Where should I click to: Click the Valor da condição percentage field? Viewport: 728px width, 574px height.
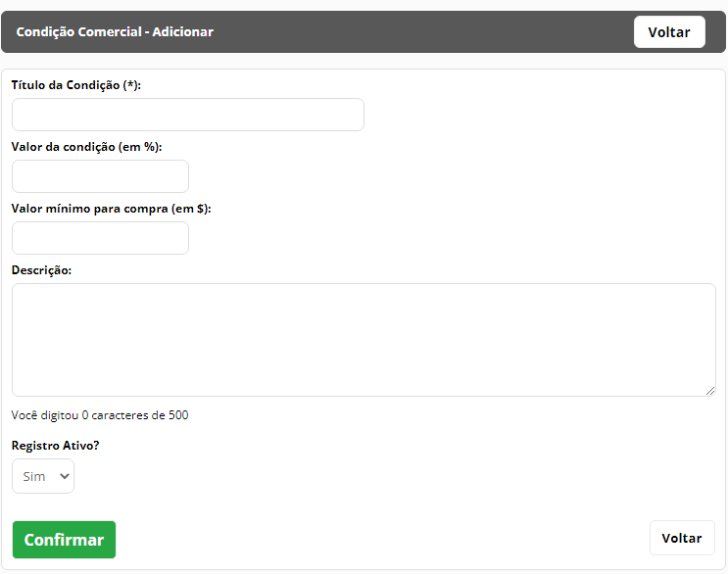tap(100, 176)
